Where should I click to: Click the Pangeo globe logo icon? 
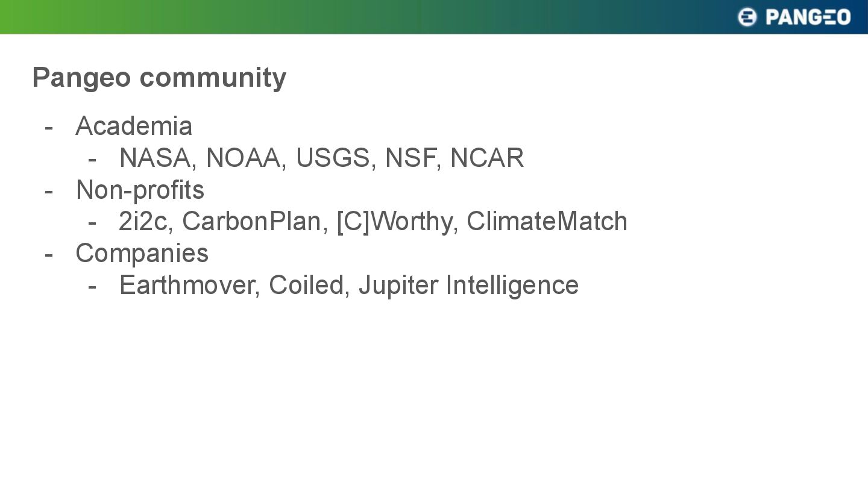[x=747, y=17]
